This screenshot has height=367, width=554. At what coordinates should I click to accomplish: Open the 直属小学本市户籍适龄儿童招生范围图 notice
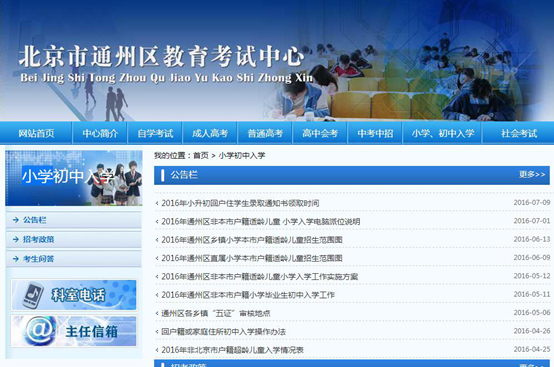click(x=252, y=258)
